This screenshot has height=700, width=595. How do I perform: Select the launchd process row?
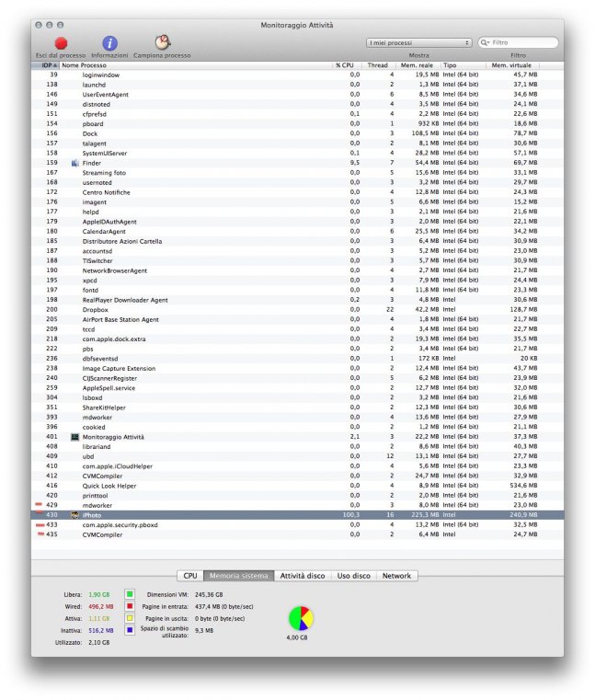(297, 85)
